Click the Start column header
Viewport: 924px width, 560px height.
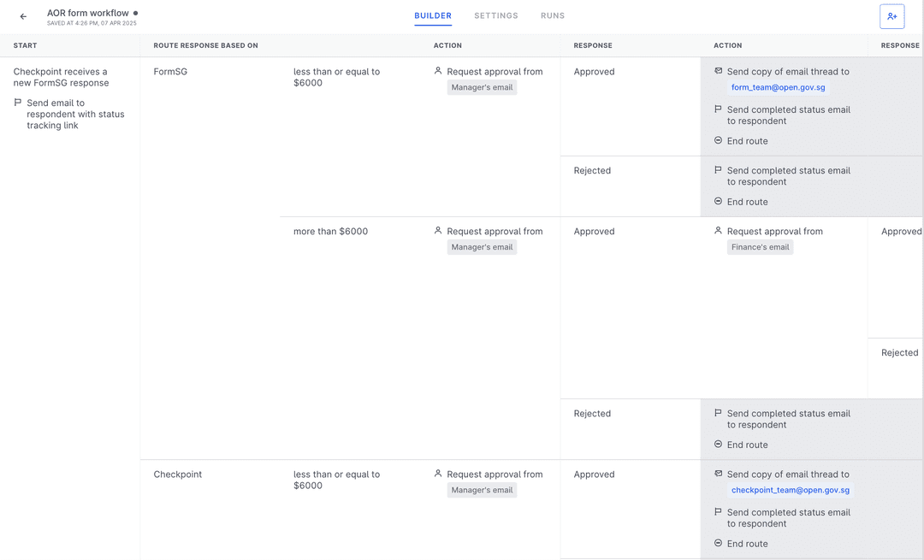click(x=26, y=45)
